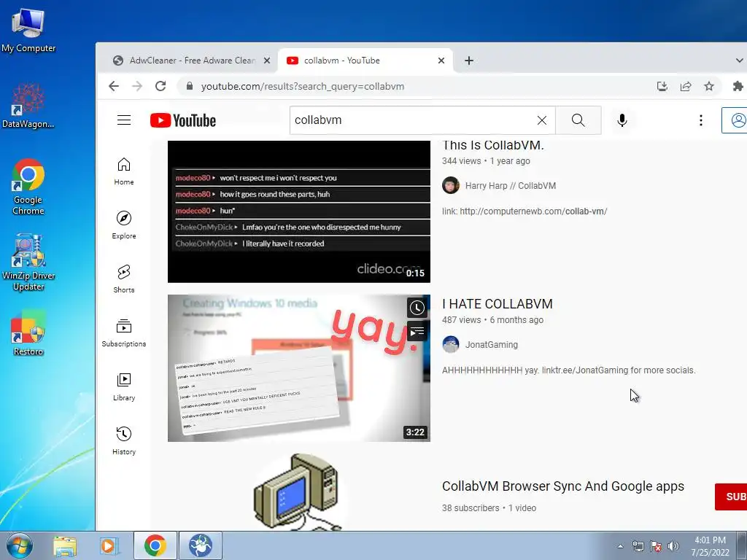Open Action Center flag tray icon
Viewport: 747px width, 560px height.
coord(656,546)
